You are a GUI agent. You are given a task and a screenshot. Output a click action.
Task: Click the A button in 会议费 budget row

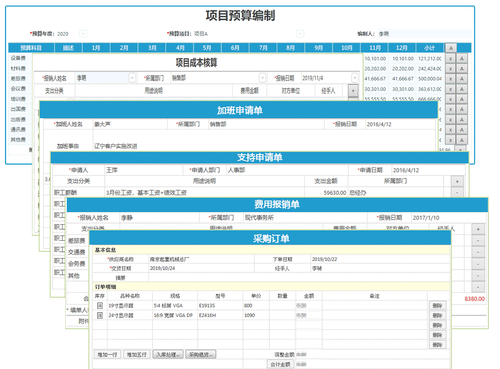pos(462,89)
